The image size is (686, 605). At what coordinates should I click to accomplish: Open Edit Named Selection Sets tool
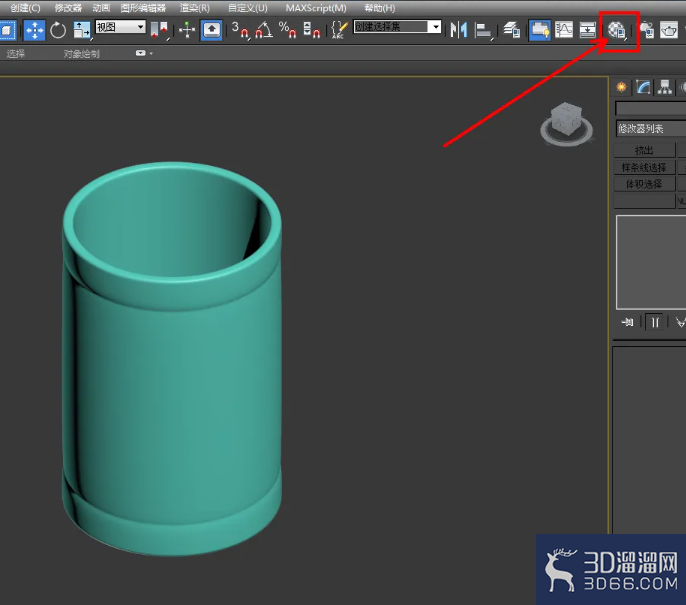pyautogui.click(x=340, y=30)
